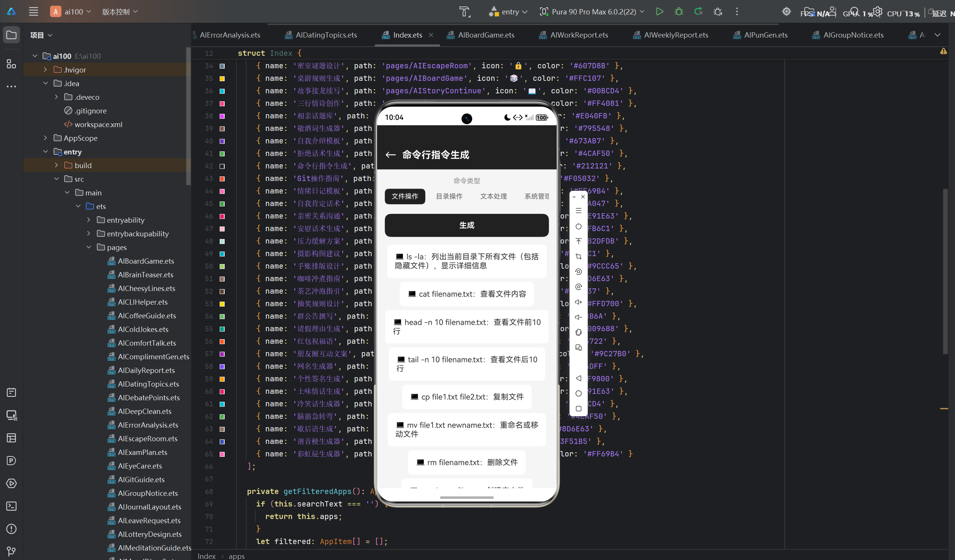Viewport: 955px width, 560px height.
Task: Click emulator volume down icon
Action: (x=578, y=317)
